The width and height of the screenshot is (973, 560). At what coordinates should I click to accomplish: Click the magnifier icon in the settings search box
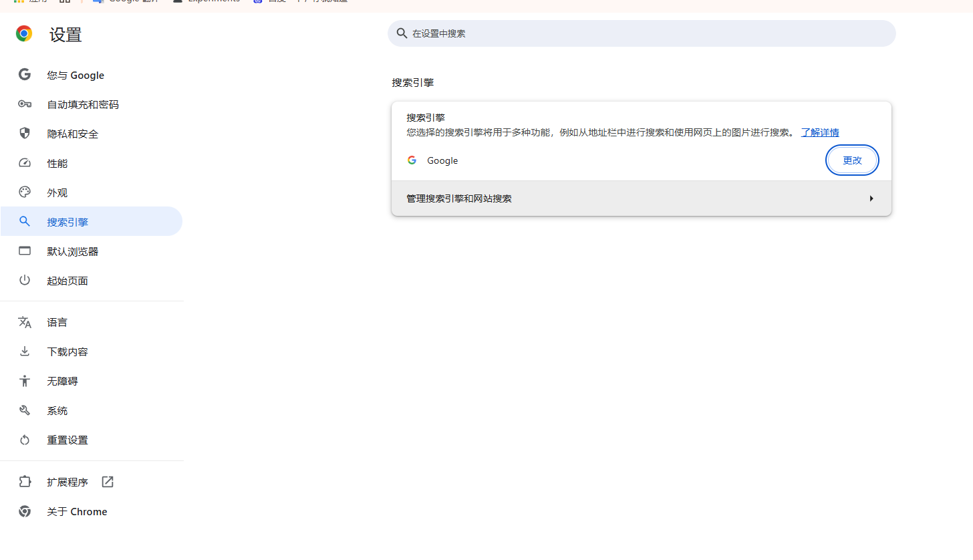pyautogui.click(x=402, y=33)
